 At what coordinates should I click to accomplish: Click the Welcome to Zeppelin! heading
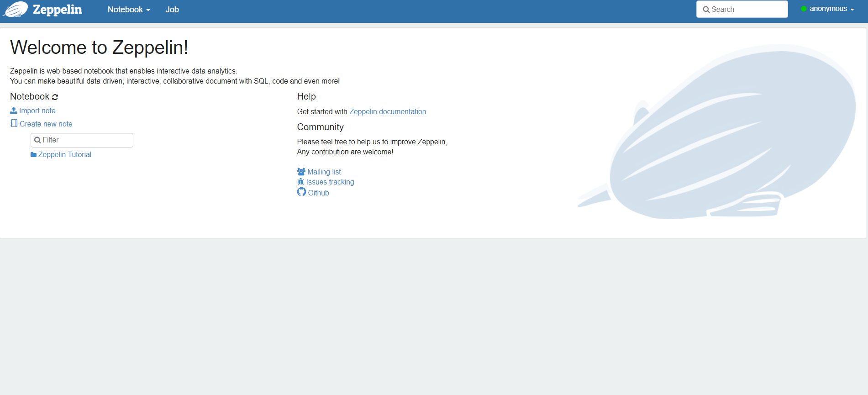99,47
